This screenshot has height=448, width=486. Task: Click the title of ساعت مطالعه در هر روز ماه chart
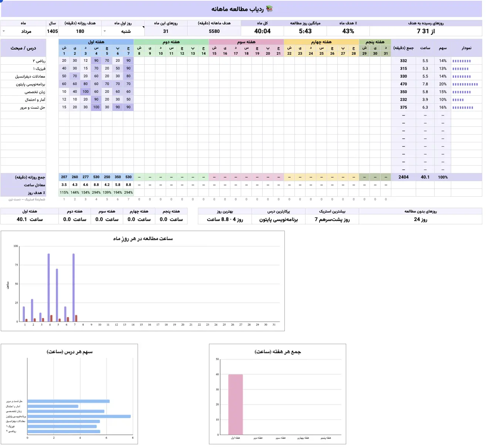[143, 239]
